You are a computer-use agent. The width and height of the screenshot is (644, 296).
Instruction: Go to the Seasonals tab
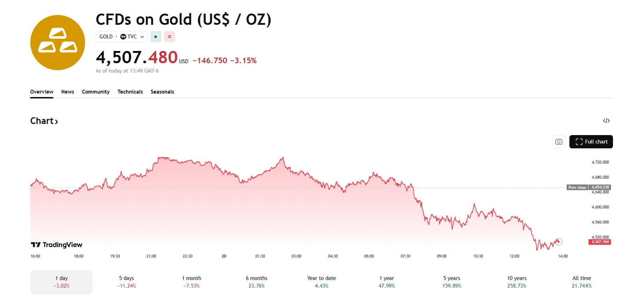click(x=162, y=92)
